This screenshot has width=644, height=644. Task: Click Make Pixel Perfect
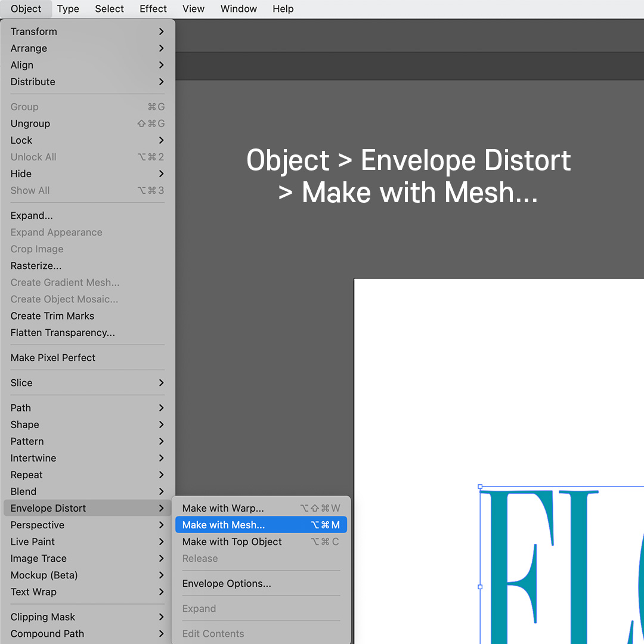(53, 357)
